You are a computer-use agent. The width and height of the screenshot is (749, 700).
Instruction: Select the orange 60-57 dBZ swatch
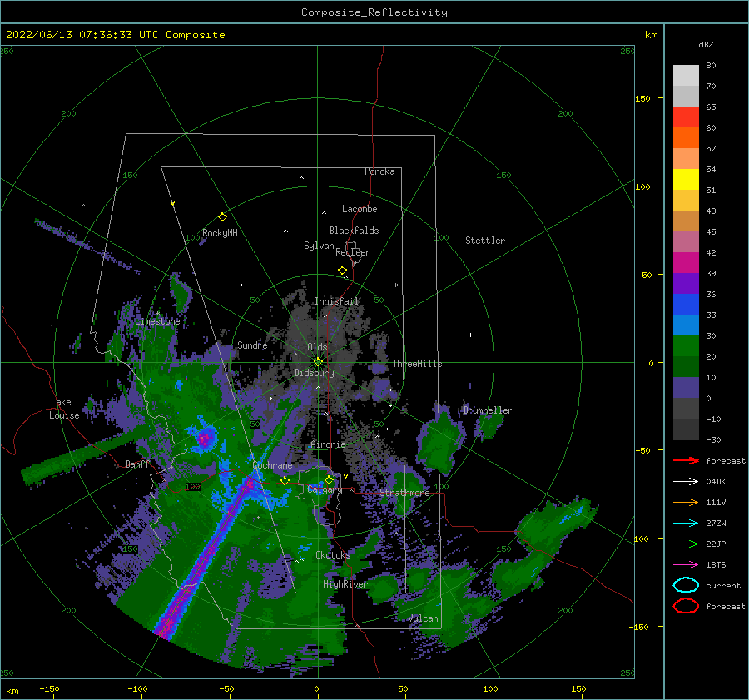686,138
